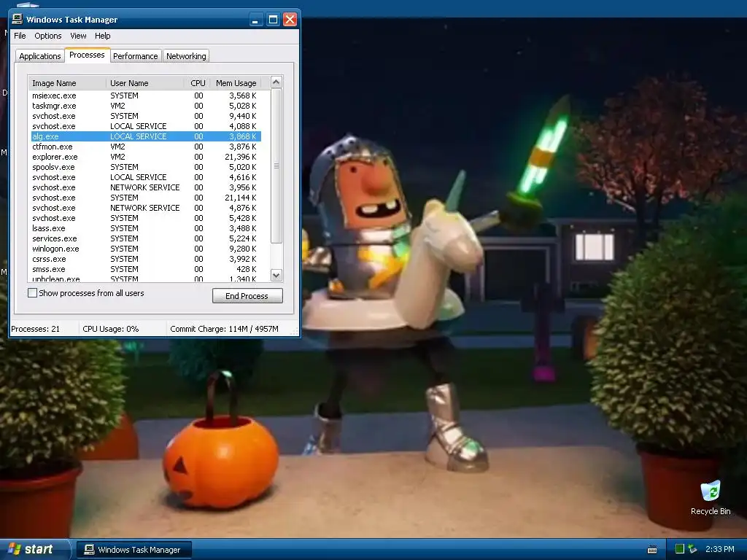The height and width of the screenshot is (560, 747).
Task: Open the File menu
Action: point(20,36)
